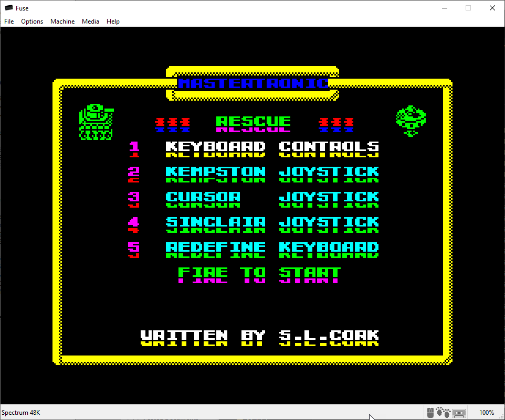
Task: Choose Keyboard Controls option
Action: pyautogui.click(x=272, y=149)
